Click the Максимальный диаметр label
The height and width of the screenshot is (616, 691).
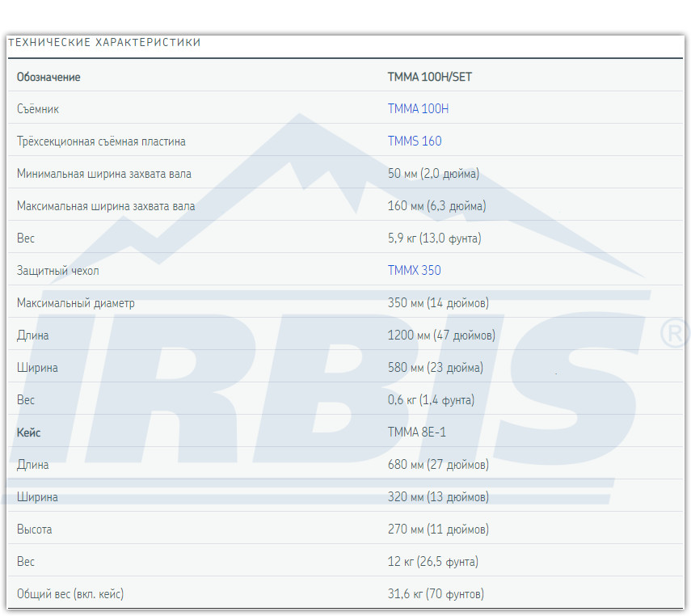76,303
